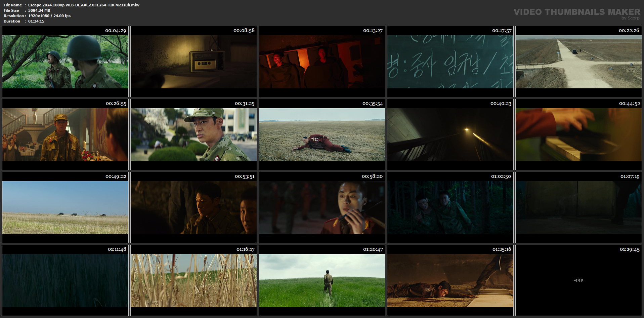The height and width of the screenshot is (318, 644).
Task: Click the 00:22:26 timestamp label
Action: 629,30
